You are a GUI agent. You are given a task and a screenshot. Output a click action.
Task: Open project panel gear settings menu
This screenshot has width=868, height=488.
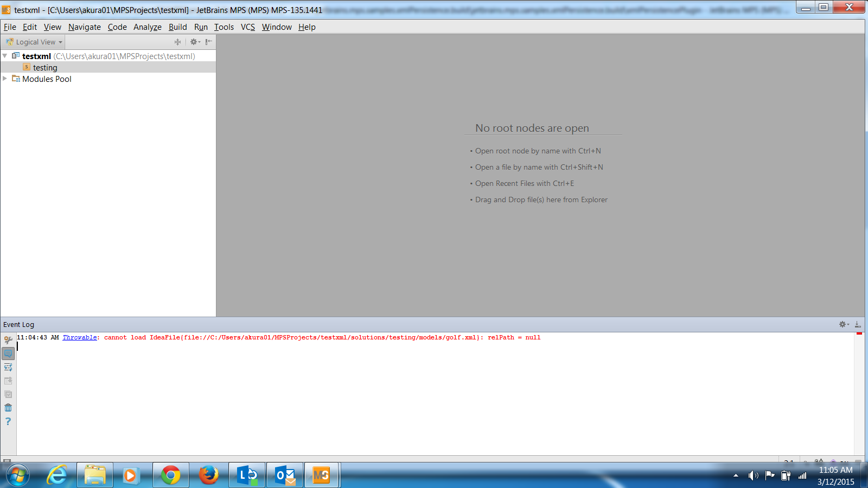[194, 42]
